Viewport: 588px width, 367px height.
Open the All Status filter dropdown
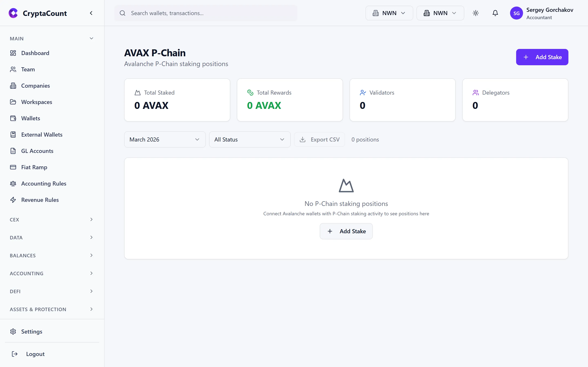pos(249,140)
